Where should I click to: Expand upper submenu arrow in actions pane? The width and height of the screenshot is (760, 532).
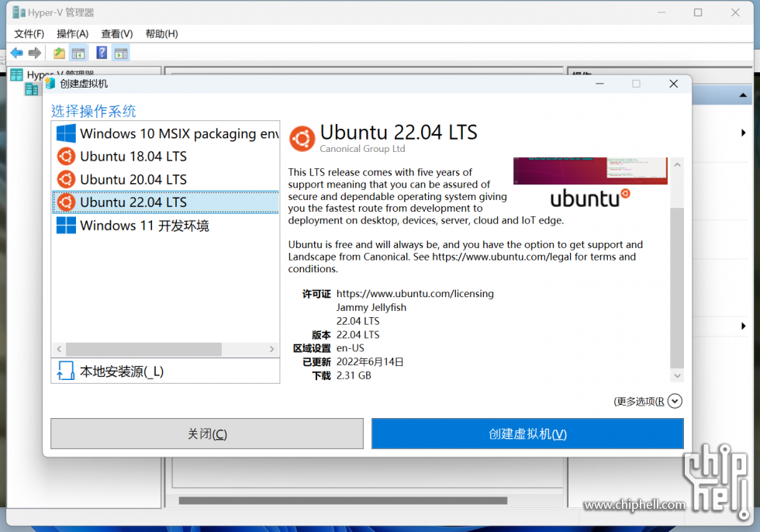744,133
